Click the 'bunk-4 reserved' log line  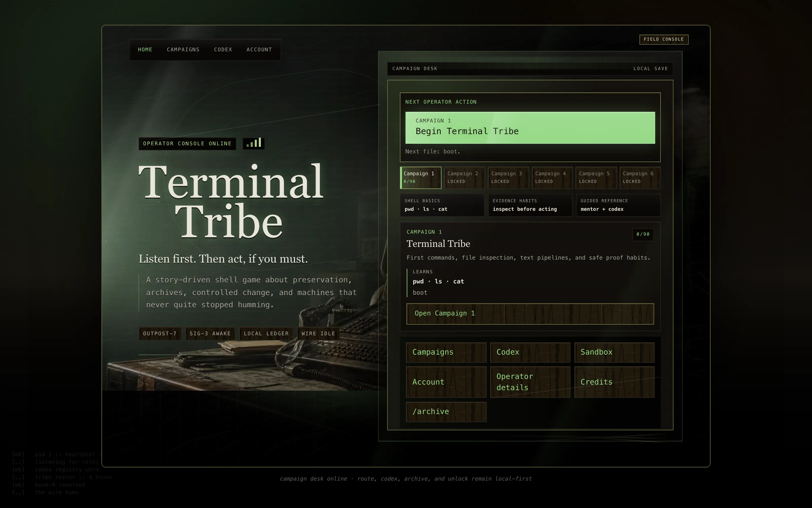click(x=60, y=485)
